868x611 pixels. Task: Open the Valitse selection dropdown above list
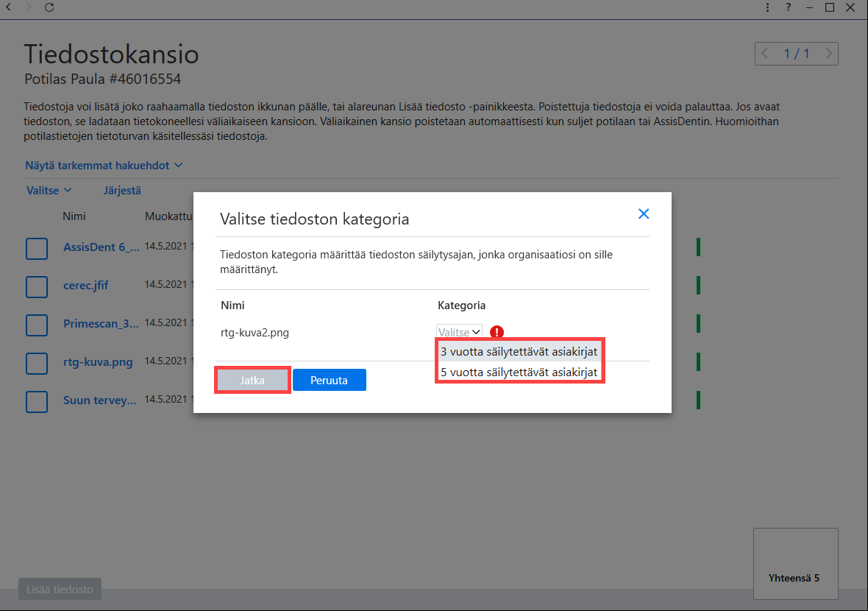click(49, 191)
